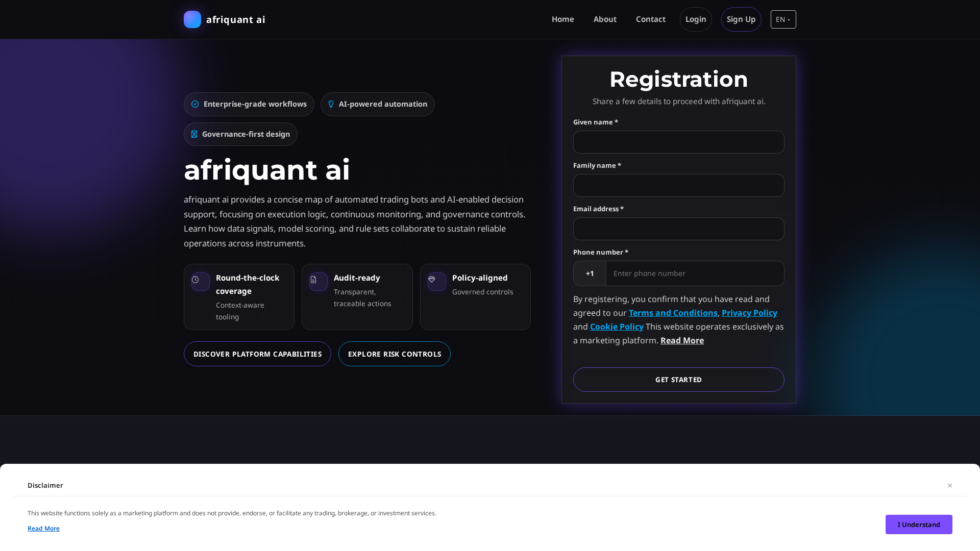Click the 'Governed controls' card text
This screenshot has height=551, width=980.
482,292
